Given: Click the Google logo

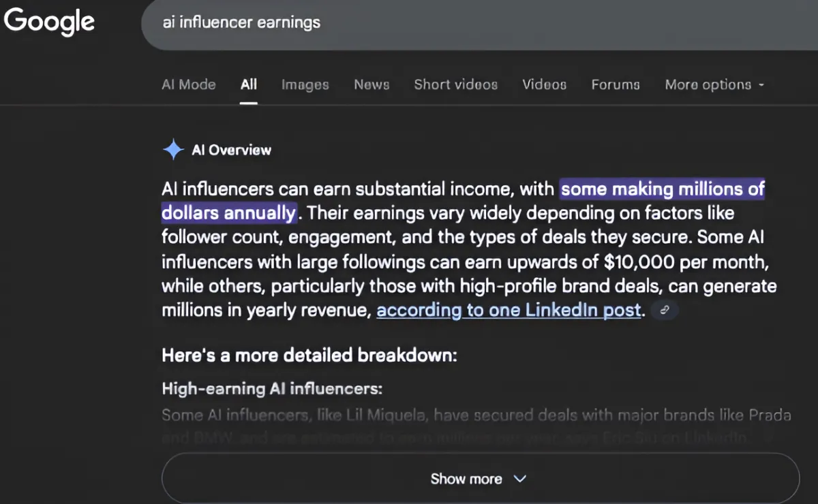Looking at the screenshot, I should tap(49, 21).
